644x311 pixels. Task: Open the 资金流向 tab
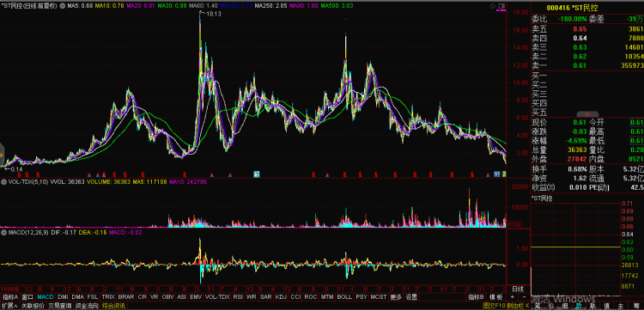86,306
